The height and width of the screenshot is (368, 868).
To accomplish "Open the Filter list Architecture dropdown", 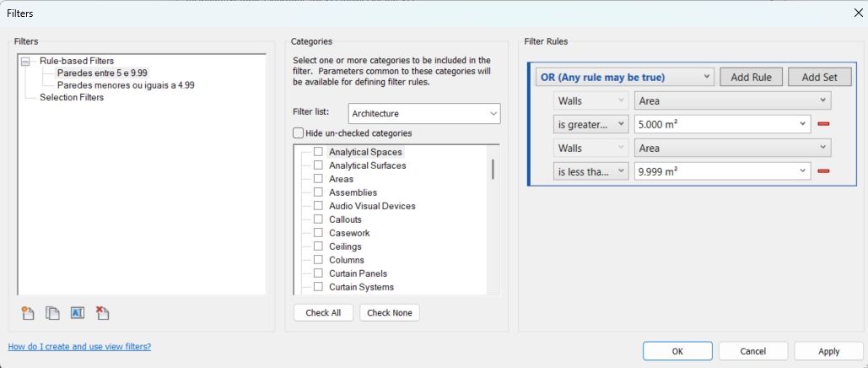I will (x=424, y=113).
